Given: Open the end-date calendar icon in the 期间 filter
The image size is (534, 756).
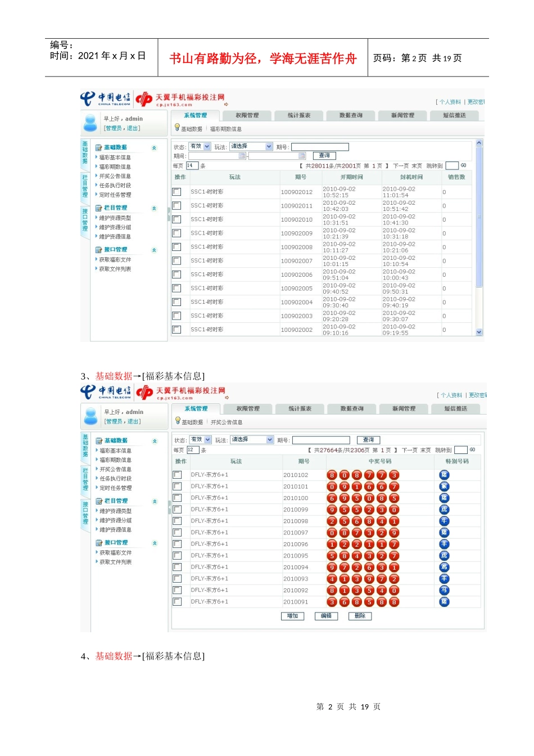Looking at the screenshot, I should 302,156.
